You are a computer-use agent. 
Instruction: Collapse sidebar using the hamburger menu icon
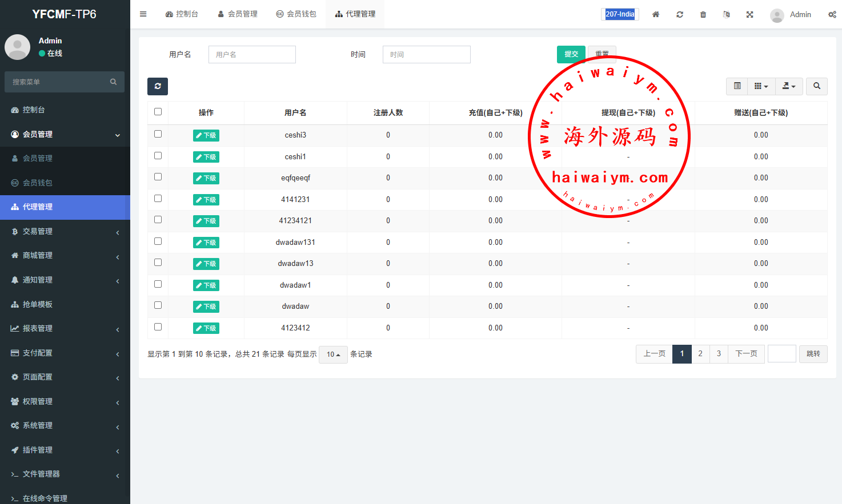click(143, 14)
